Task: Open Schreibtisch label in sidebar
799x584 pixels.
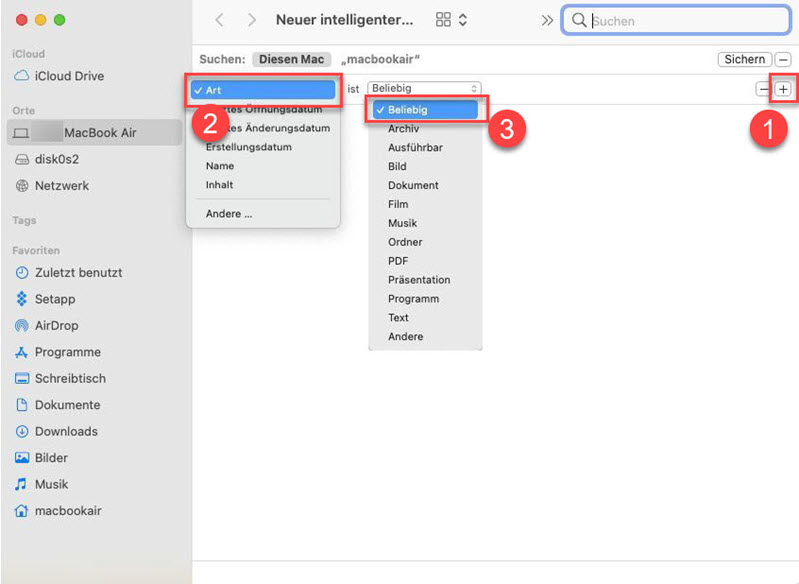Action: pos(70,379)
